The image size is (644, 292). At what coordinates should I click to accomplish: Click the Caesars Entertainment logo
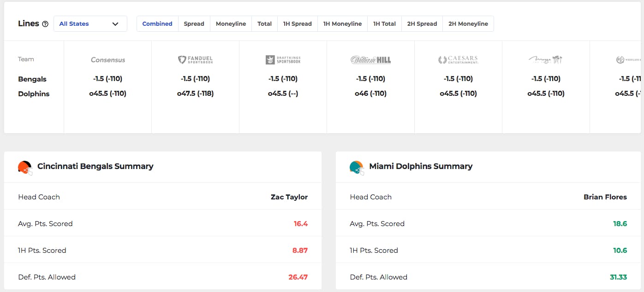click(458, 60)
